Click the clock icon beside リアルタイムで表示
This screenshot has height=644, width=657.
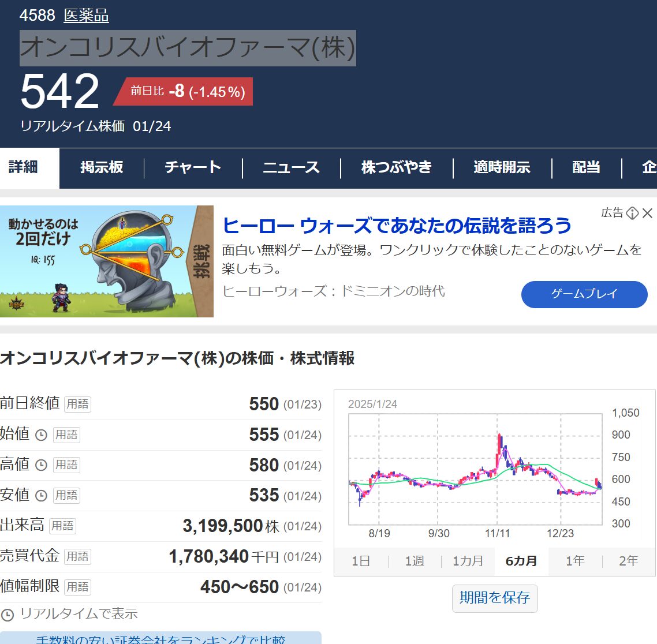point(8,615)
